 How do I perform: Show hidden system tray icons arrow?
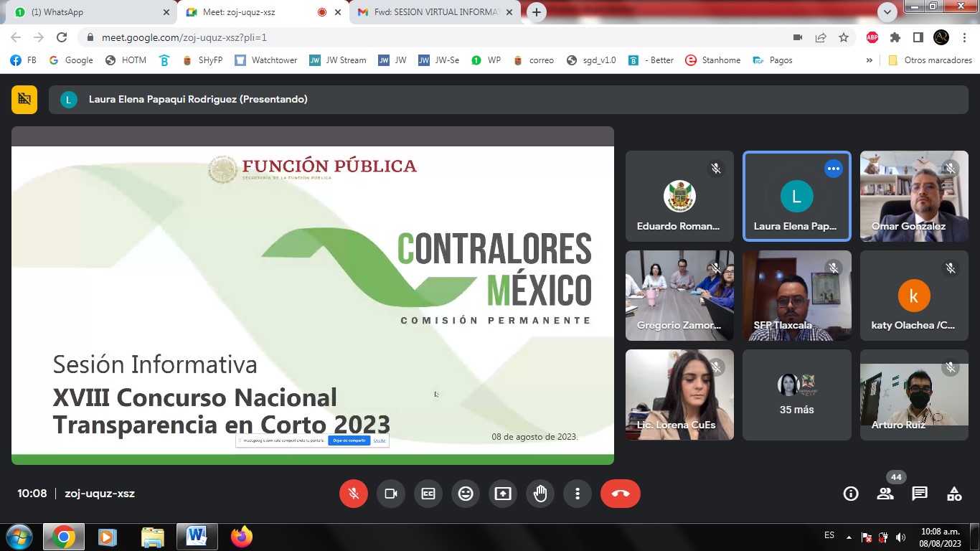tap(849, 537)
